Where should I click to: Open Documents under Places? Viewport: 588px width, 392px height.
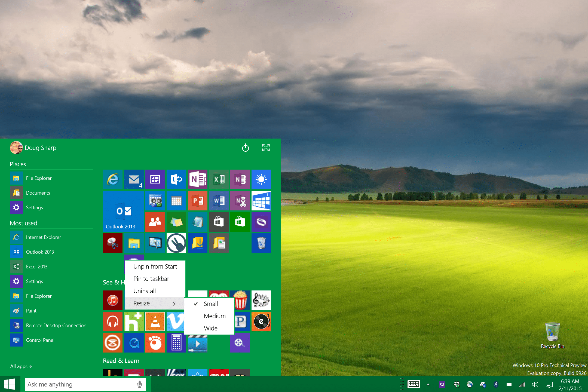tap(51, 193)
